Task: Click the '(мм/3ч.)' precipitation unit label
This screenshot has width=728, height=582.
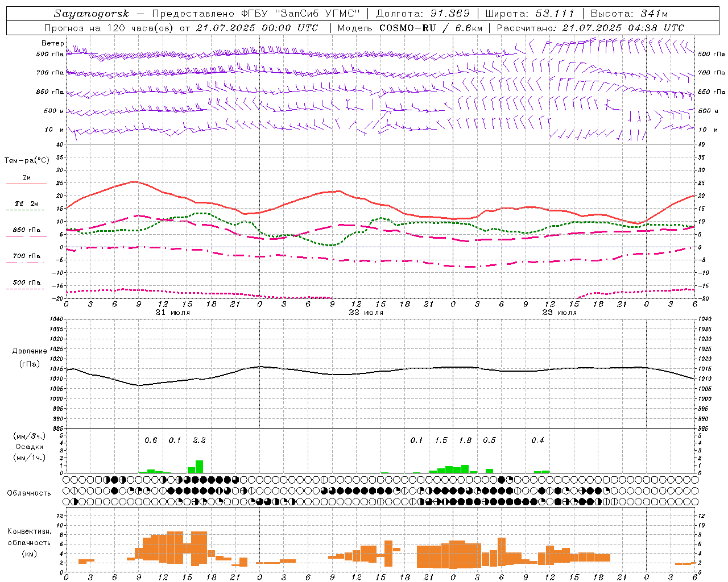Action: (x=29, y=436)
